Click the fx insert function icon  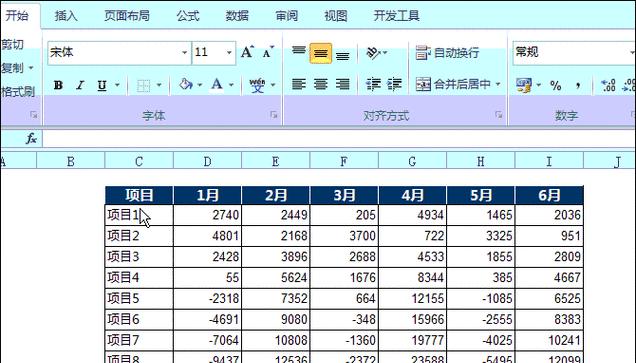point(31,139)
